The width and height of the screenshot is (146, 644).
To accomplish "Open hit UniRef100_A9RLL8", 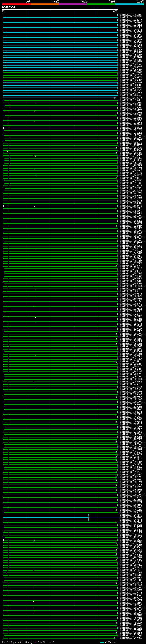I will coord(131,27).
